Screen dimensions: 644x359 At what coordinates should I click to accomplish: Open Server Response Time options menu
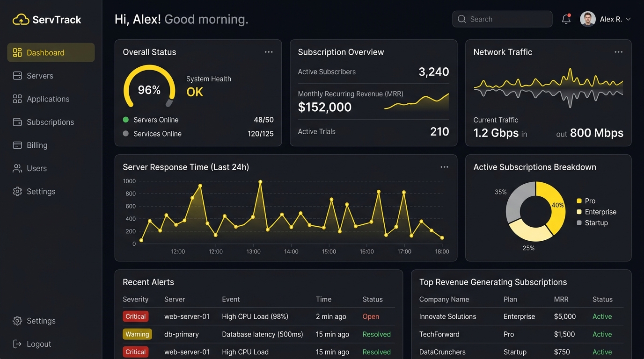click(444, 167)
